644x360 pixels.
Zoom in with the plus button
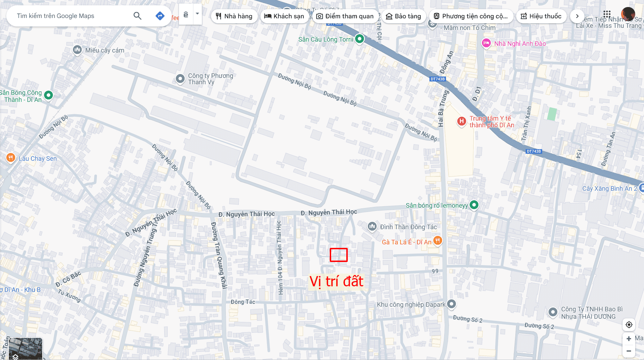pos(629,339)
